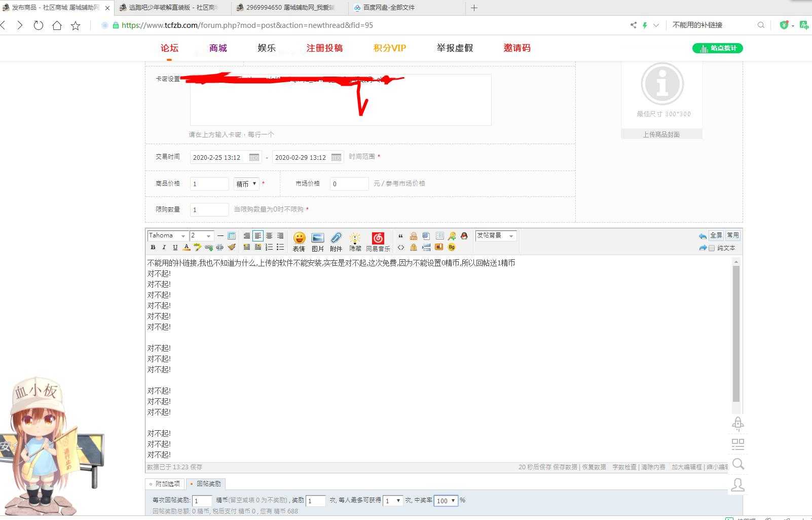The height and width of the screenshot is (520, 812).
Task: Click the editor vertical scrollbar thumb
Action: point(736,334)
